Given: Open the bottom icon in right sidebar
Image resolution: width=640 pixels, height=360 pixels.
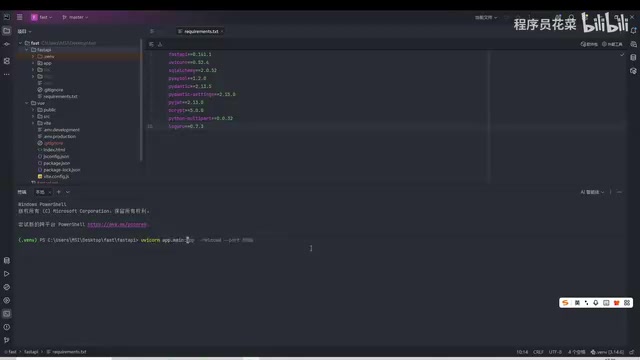Looking at the screenshot, I should pos(633,71).
